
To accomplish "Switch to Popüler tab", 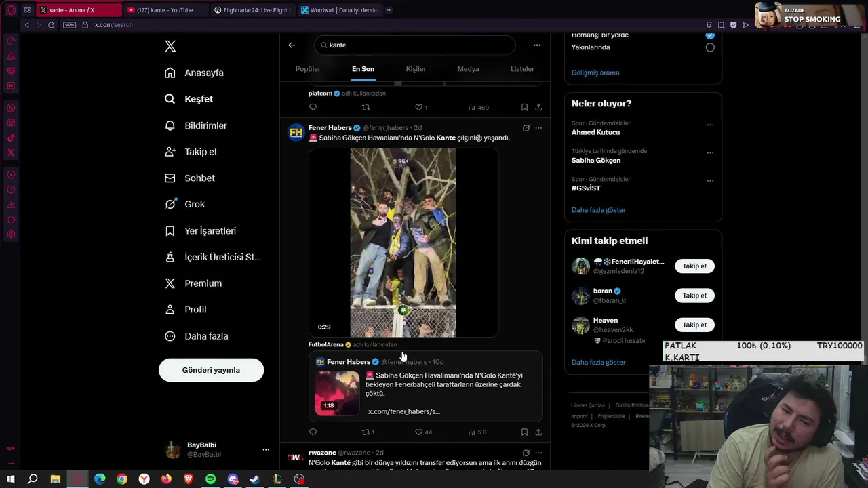I will point(308,69).
